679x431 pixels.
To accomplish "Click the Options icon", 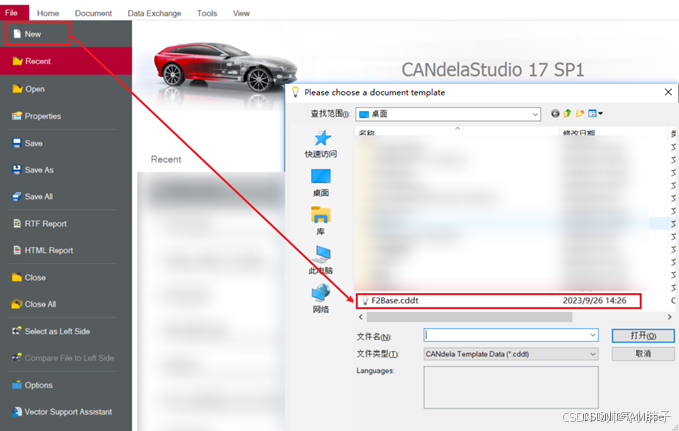I will tap(17, 385).
